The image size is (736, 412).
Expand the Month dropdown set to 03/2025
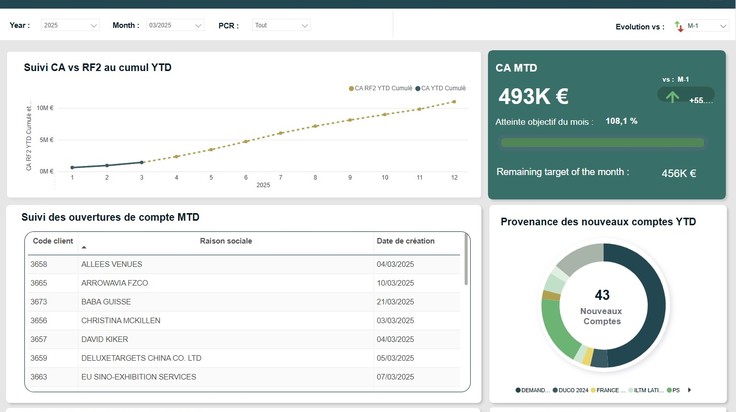click(175, 25)
